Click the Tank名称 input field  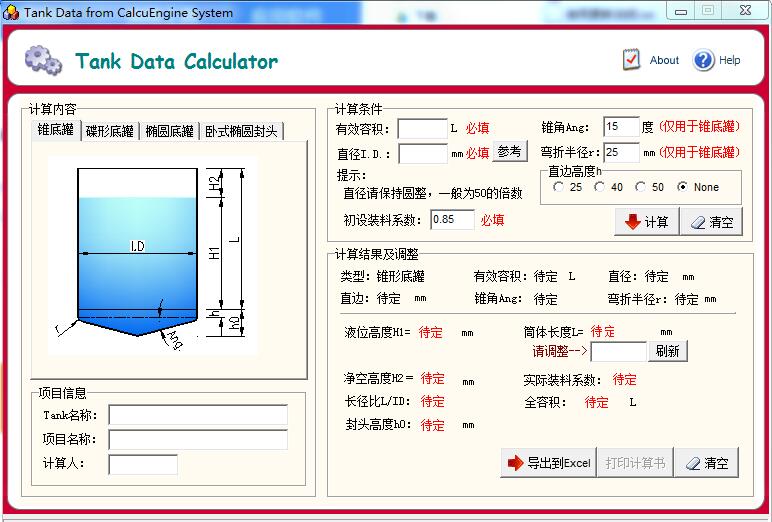click(198, 415)
